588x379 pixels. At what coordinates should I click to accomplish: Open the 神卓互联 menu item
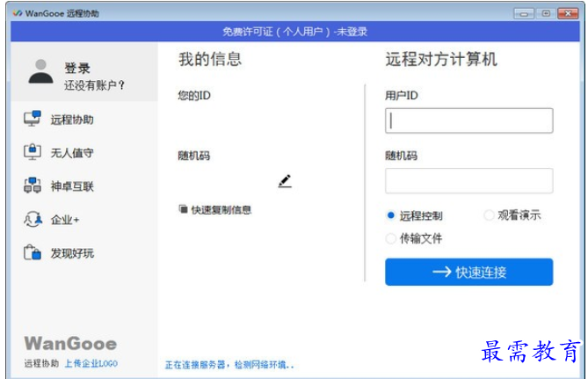[72, 186]
